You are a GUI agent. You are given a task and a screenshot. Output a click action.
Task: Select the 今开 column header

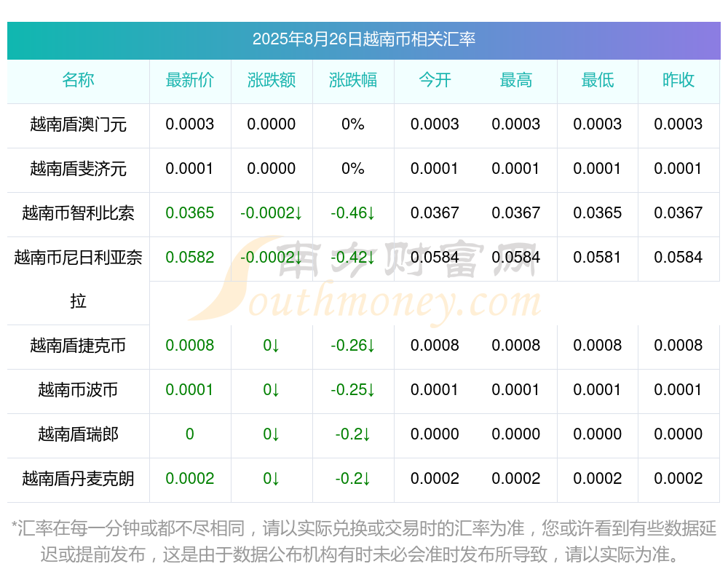435,80
